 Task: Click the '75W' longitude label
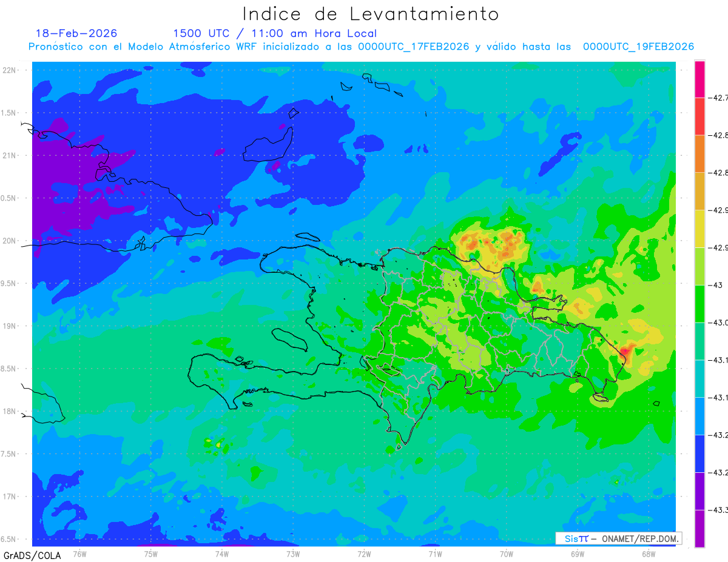[151, 554]
